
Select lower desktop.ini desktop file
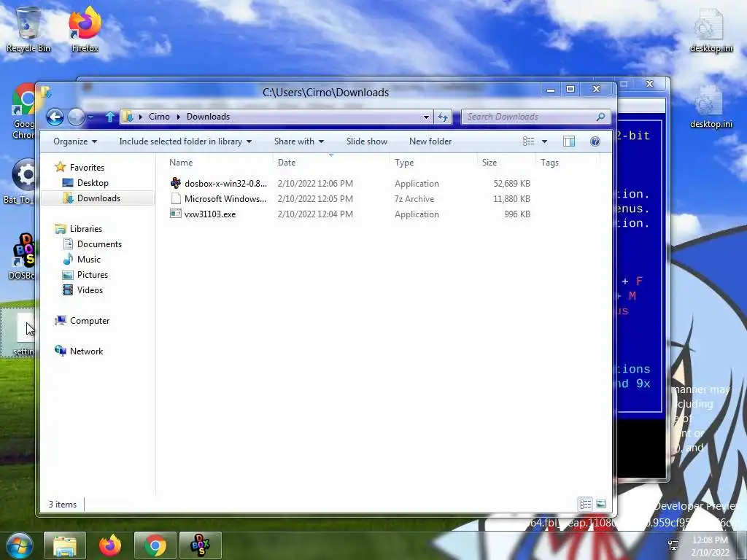711,106
